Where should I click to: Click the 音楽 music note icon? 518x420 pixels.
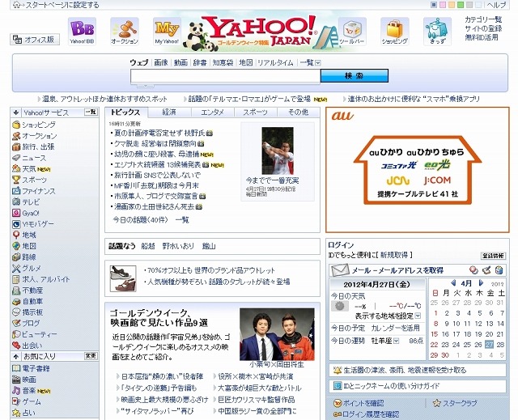pos(16,391)
